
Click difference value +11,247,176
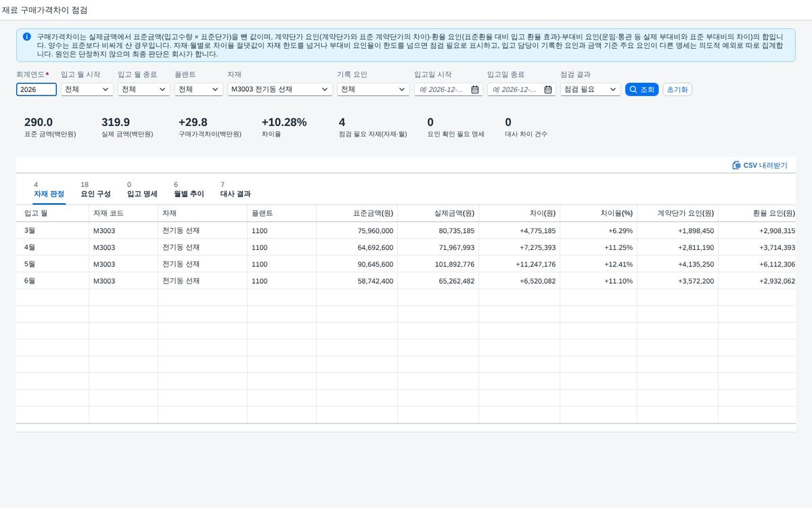(536, 265)
